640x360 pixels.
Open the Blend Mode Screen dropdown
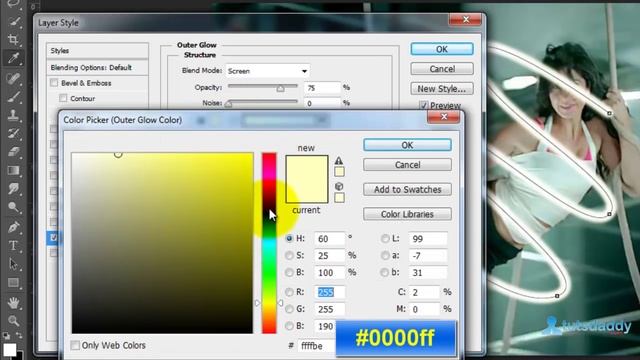point(267,71)
